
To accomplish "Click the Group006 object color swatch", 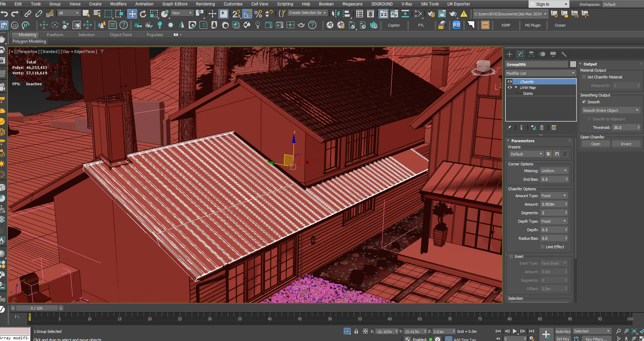I will pyautogui.click(x=573, y=64).
